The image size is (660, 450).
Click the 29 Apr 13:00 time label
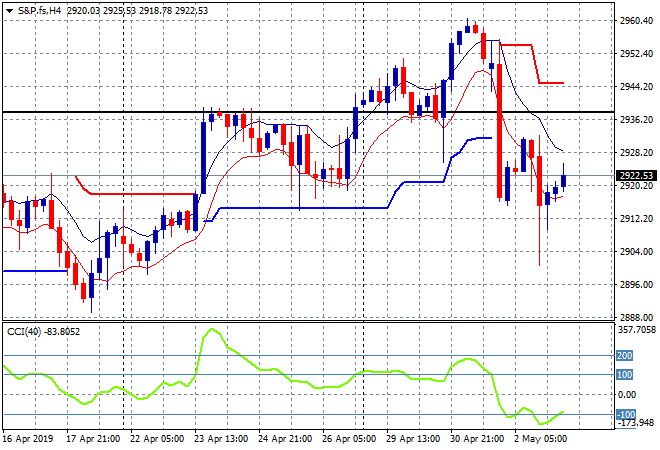tap(413, 439)
